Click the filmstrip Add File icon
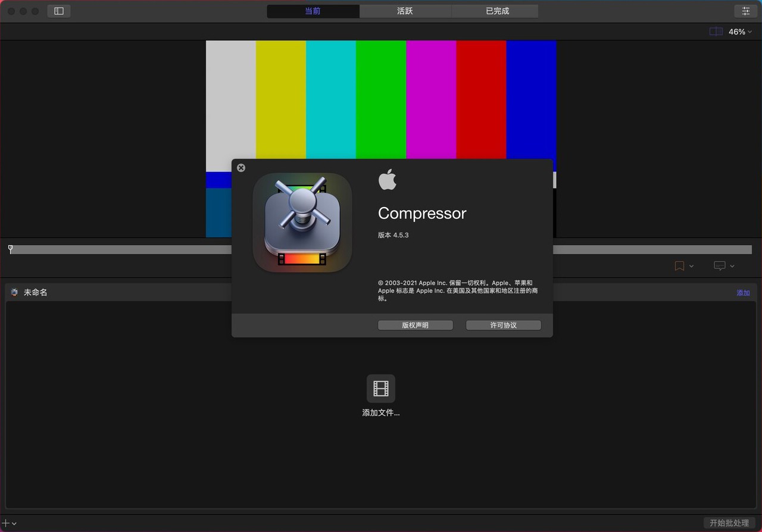The height and width of the screenshot is (532, 762). click(x=381, y=389)
